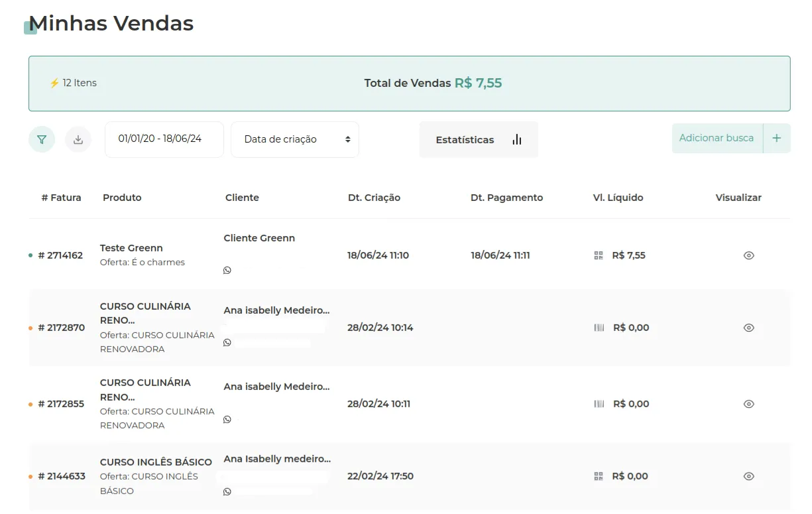View invoice 2144633 with the eye icon
The height and width of the screenshot is (514, 812).
click(x=749, y=476)
